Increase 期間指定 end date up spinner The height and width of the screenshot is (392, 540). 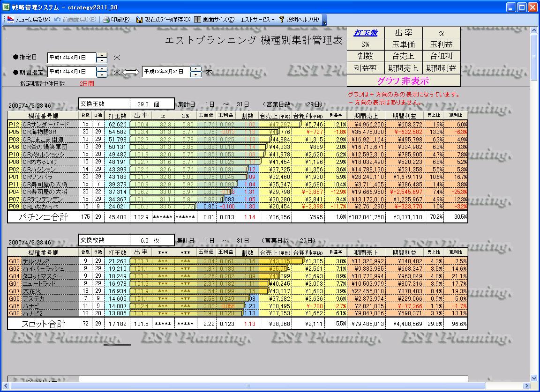196,69
